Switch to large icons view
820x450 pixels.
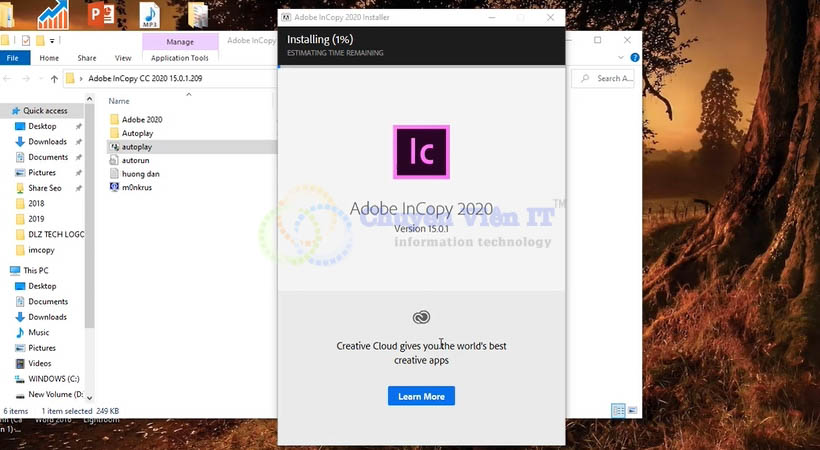click(632, 411)
